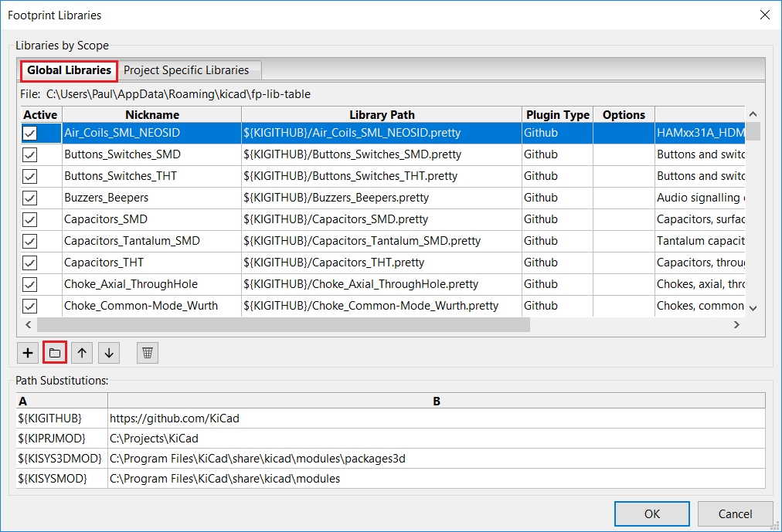This screenshot has width=782, height=532.
Task: Click the ${KISYS3DMOD} path substitution name
Action: point(62,459)
